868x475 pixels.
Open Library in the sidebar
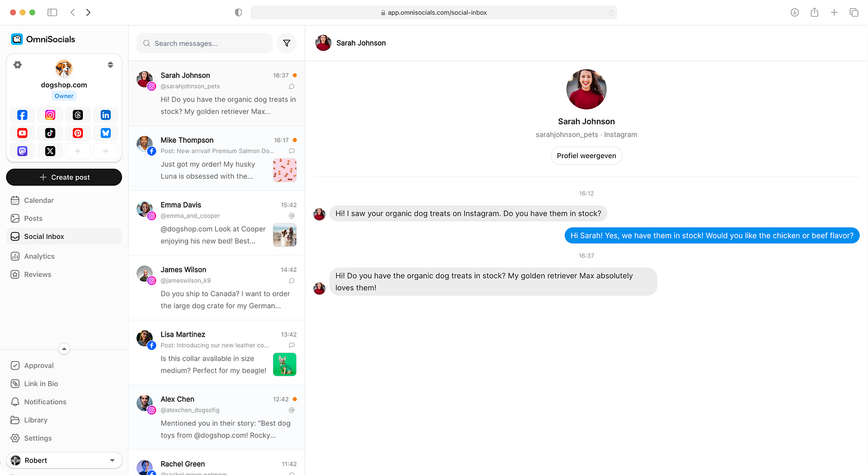point(64,420)
